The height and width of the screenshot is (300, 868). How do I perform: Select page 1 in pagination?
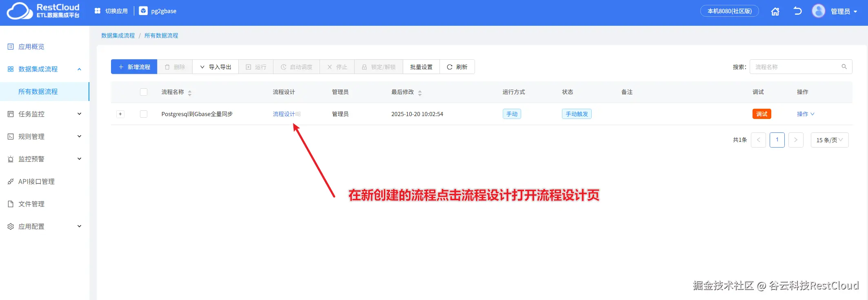(x=777, y=140)
